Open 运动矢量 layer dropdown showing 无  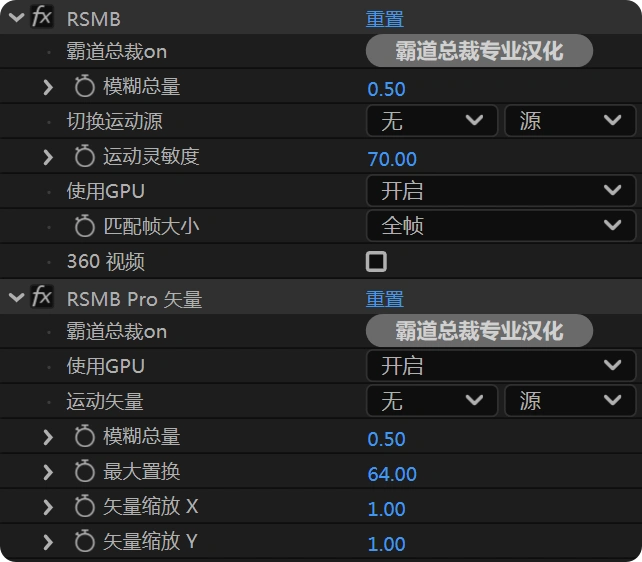click(432, 401)
